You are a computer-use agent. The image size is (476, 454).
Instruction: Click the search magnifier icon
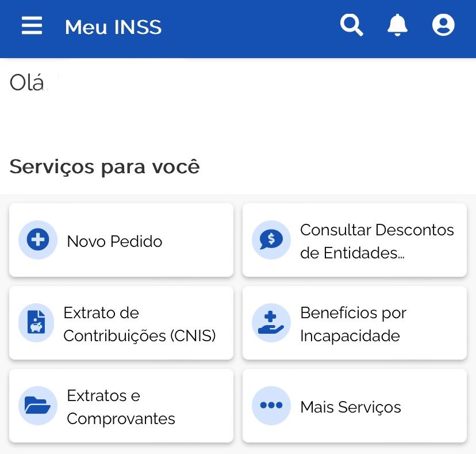[351, 25]
